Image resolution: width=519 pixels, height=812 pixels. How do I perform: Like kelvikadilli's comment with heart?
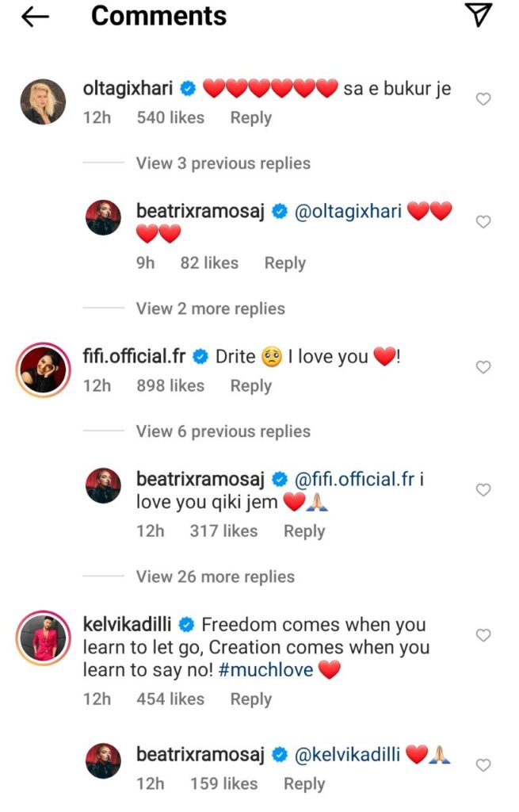pyautogui.click(x=483, y=635)
